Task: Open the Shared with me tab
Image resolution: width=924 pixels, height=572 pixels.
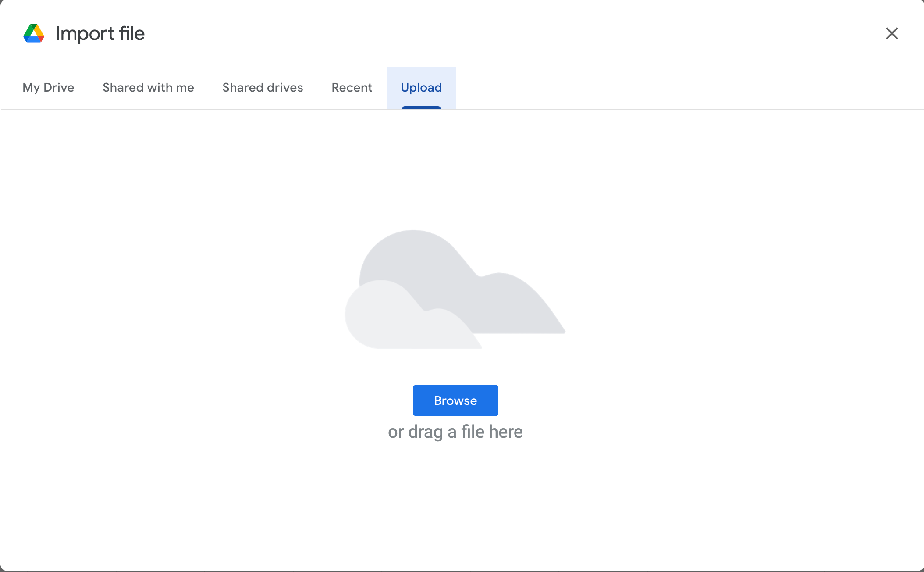Action: pyautogui.click(x=148, y=88)
